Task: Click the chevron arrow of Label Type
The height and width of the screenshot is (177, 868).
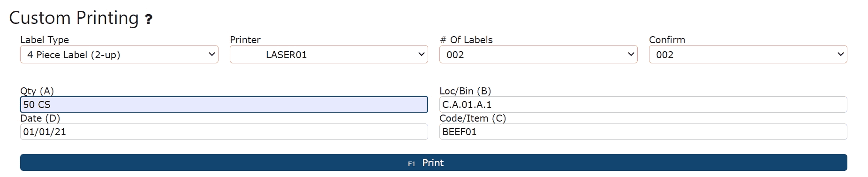Action: coord(211,54)
